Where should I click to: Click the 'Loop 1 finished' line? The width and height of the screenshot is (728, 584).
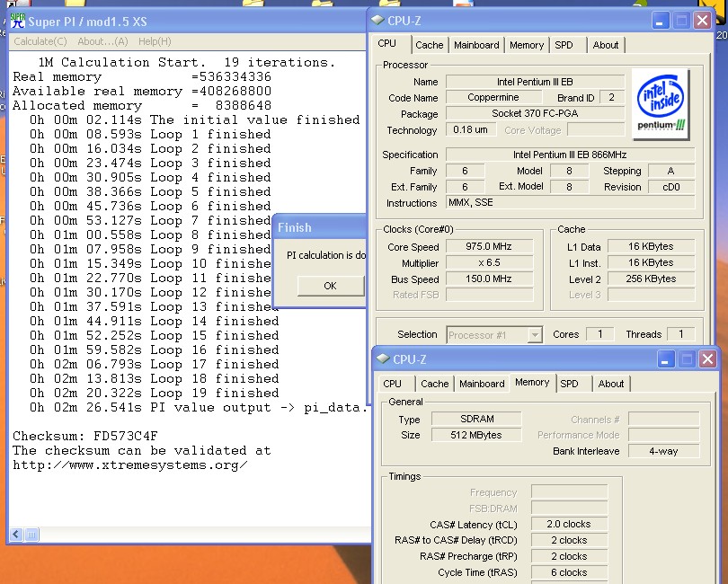pyautogui.click(x=150, y=135)
